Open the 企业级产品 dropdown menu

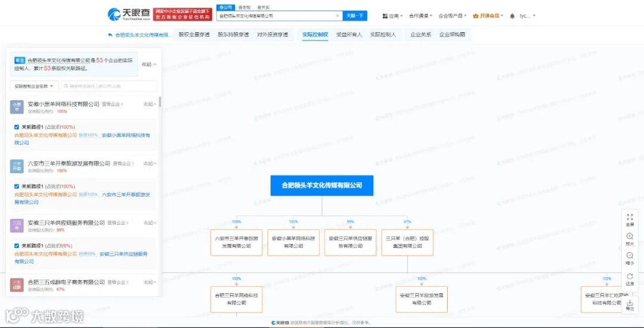point(453,16)
